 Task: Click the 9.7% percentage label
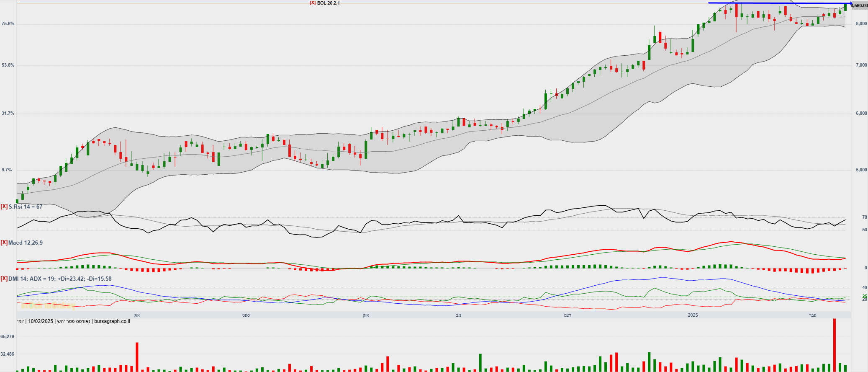tap(7, 170)
